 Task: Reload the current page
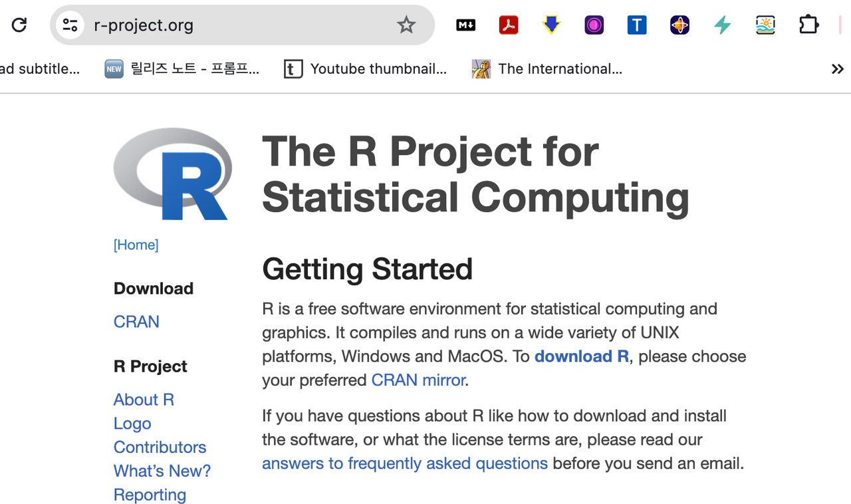coord(19,25)
